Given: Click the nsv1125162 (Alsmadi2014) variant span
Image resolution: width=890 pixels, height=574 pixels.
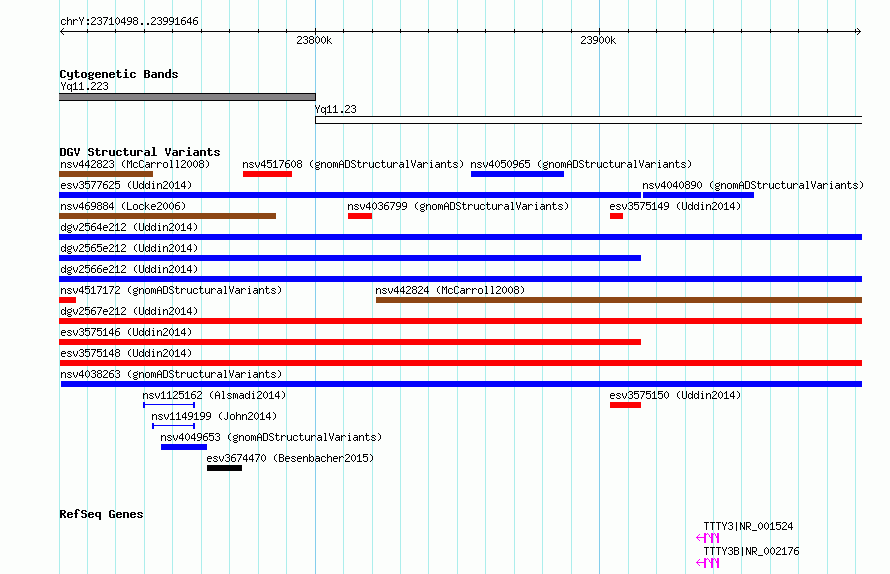Looking at the screenshot, I should (x=169, y=405).
